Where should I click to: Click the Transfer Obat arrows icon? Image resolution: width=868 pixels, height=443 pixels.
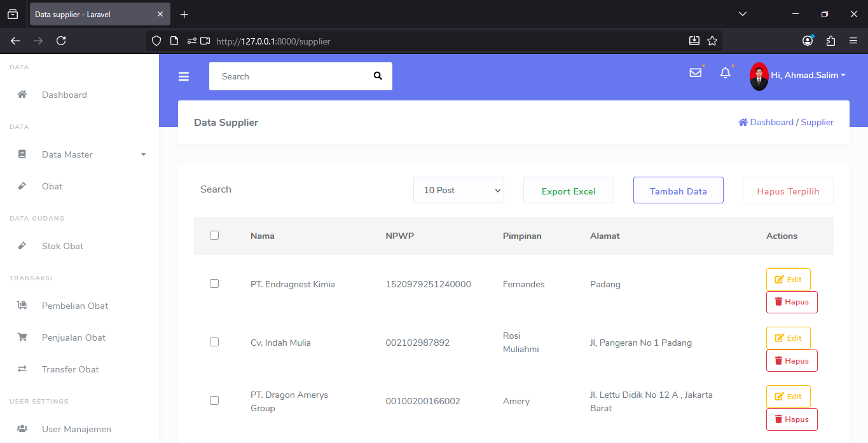(22, 369)
